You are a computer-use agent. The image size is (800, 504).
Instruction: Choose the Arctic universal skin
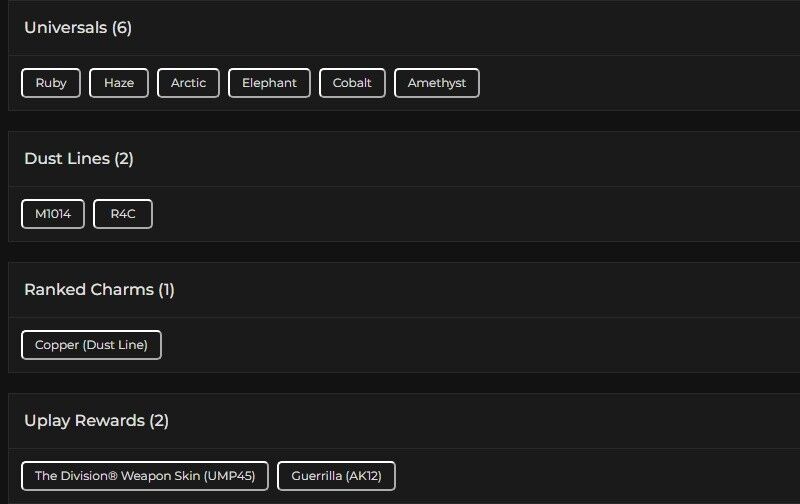pos(188,83)
